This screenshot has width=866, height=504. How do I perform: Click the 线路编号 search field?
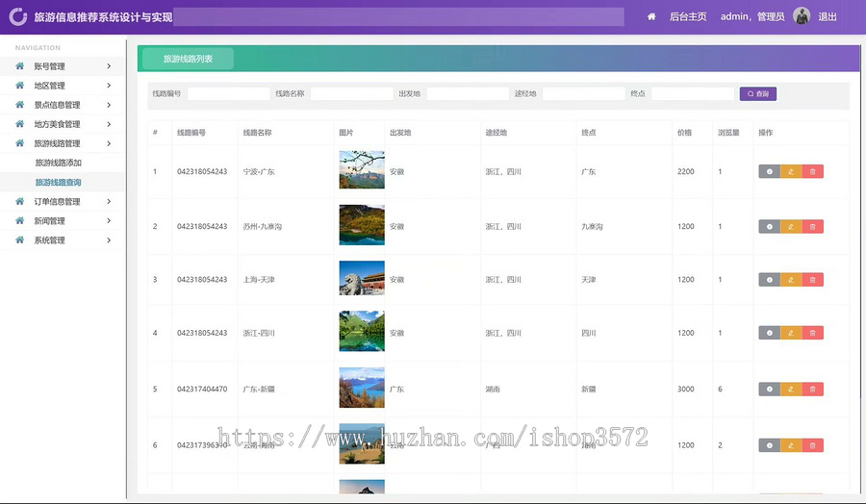pos(229,94)
